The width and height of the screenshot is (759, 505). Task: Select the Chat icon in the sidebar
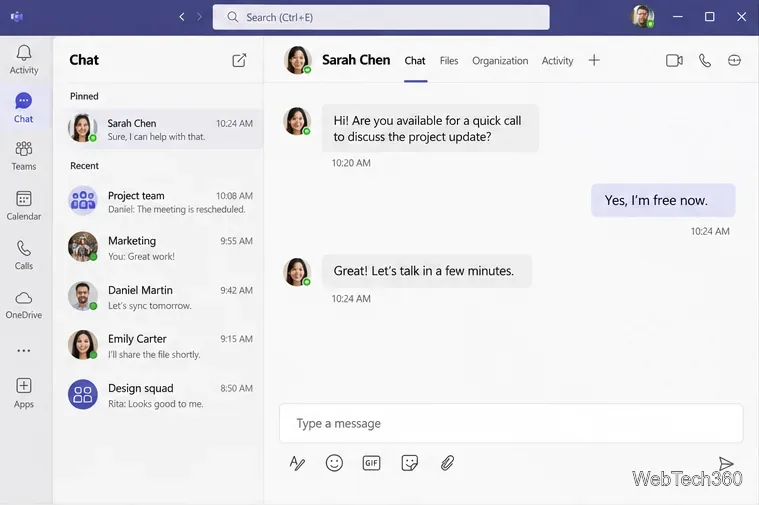coord(24,108)
